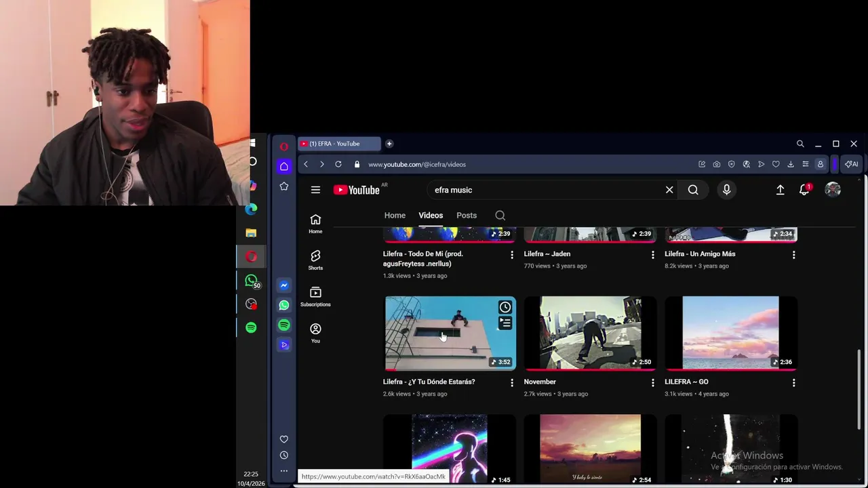Open options menu for November video
This screenshot has width=868, height=488.
tap(653, 383)
